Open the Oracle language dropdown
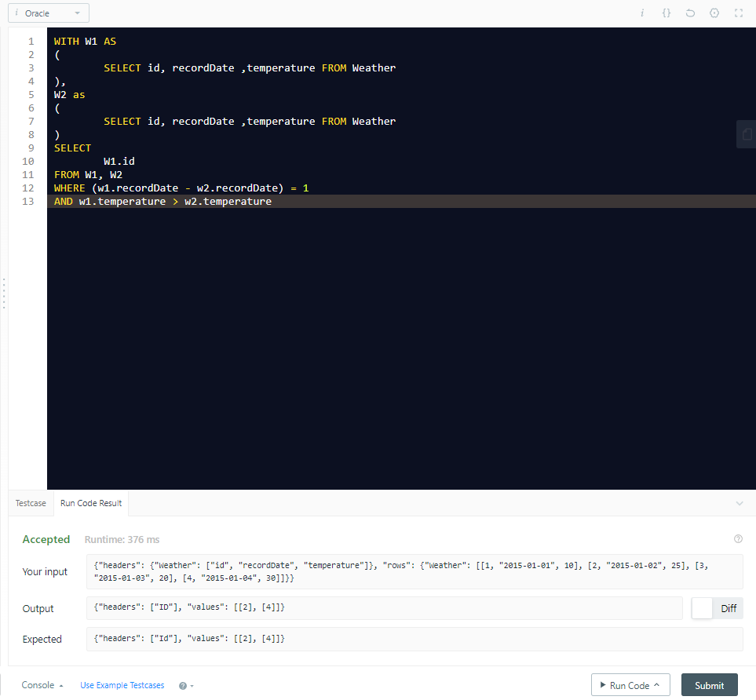756x700 pixels. point(48,13)
